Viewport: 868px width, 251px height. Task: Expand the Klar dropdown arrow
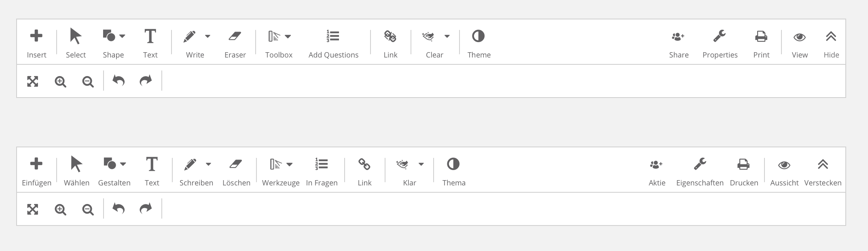click(x=421, y=164)
